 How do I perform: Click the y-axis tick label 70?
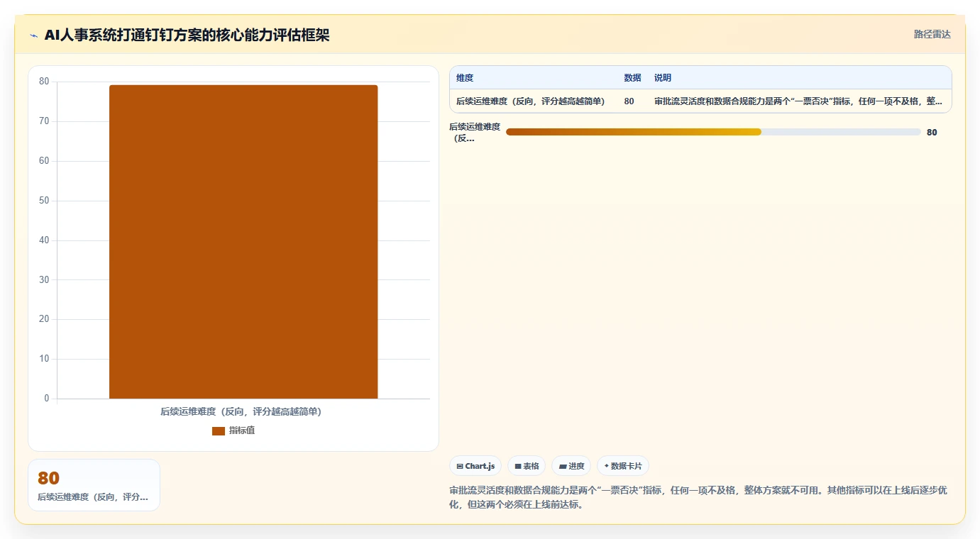click(44, 121)
